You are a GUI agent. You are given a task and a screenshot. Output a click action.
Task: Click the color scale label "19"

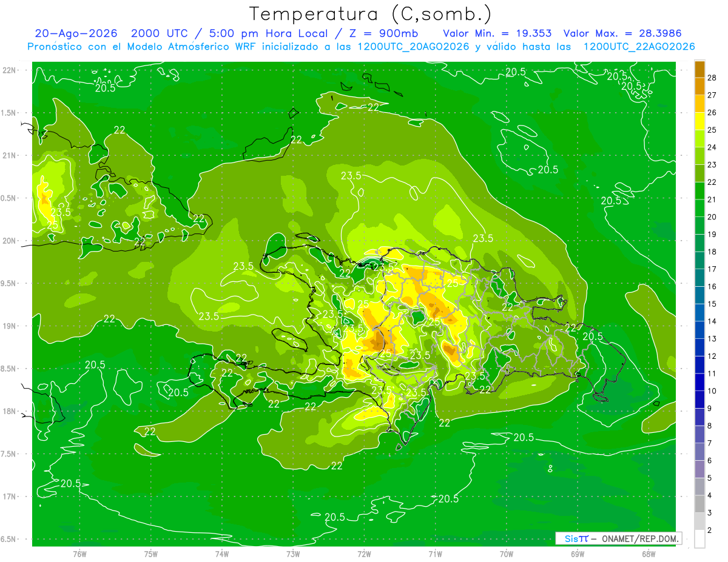712,234
